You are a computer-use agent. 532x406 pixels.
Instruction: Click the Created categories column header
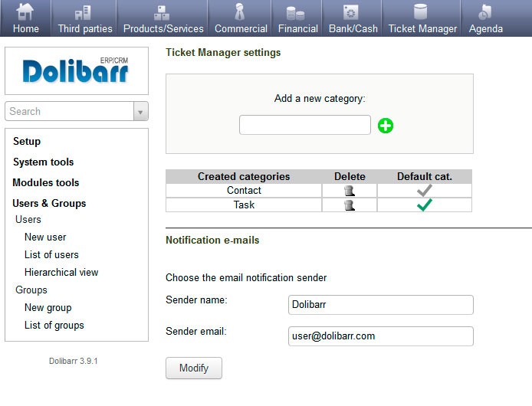click(244, 177)
